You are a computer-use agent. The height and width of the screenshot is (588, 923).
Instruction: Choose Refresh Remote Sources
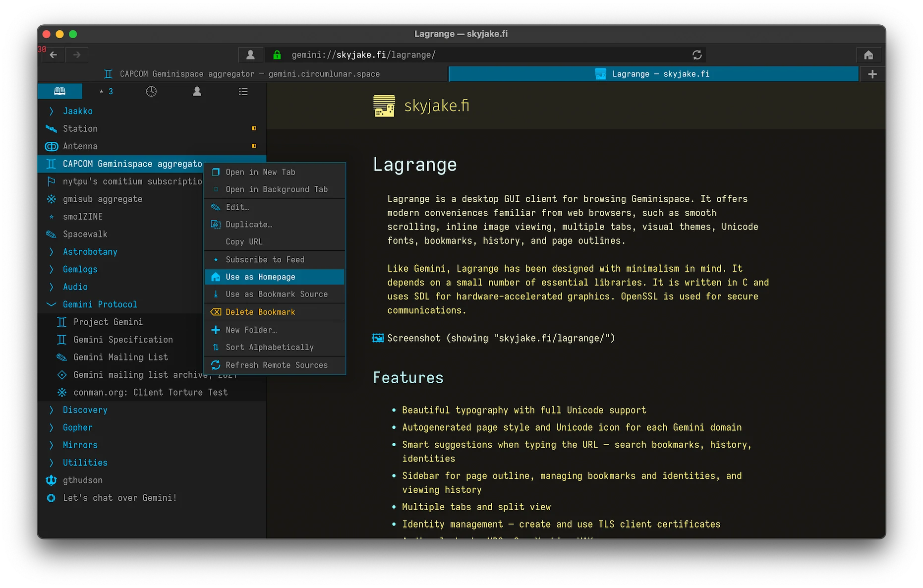click(275, 365)
